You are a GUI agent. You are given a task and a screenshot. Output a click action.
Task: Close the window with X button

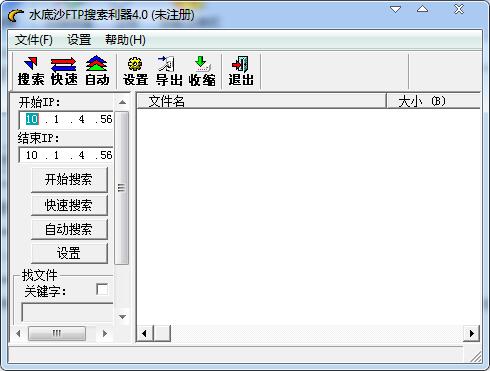click(459, 9)
